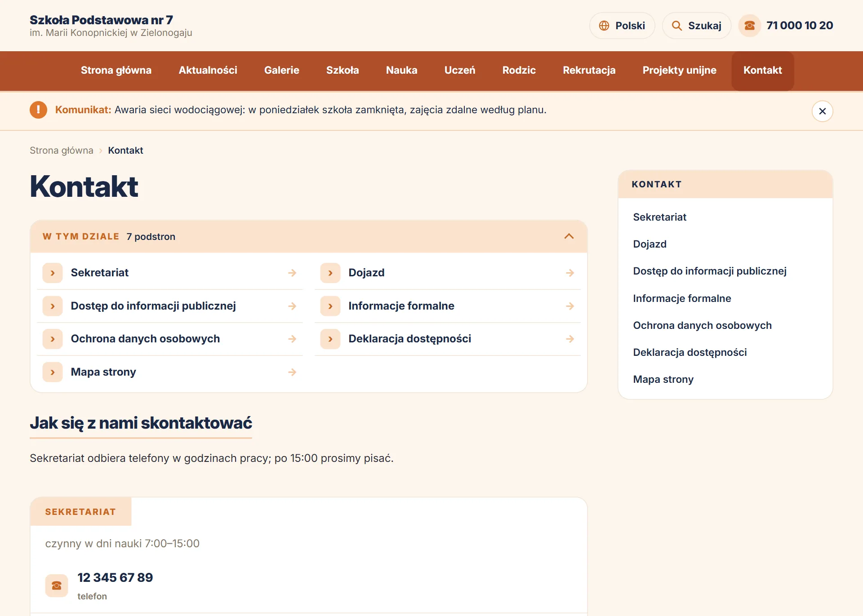Click the header phone number 71 000 10 20
The image size is (863, 616).
[800, 26]
